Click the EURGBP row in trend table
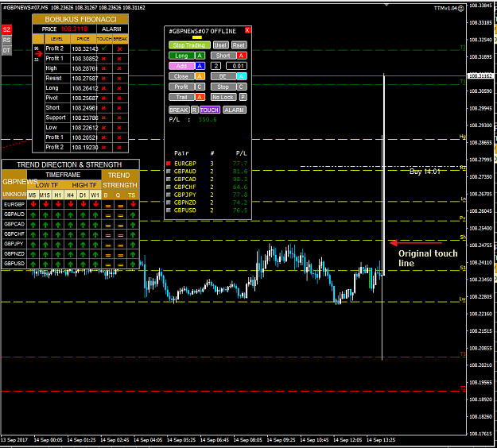This screenshot has height=448, width=497. pos(70,204)
